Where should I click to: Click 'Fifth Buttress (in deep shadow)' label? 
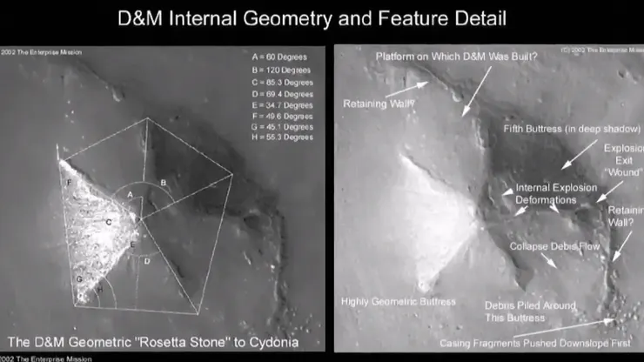[x=572, y=129]
